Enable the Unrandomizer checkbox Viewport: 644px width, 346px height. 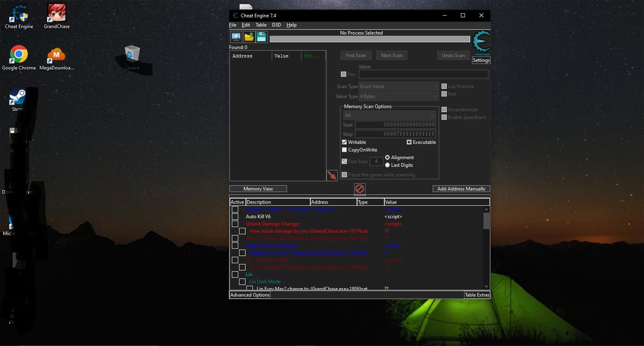[x=444, y=109]
